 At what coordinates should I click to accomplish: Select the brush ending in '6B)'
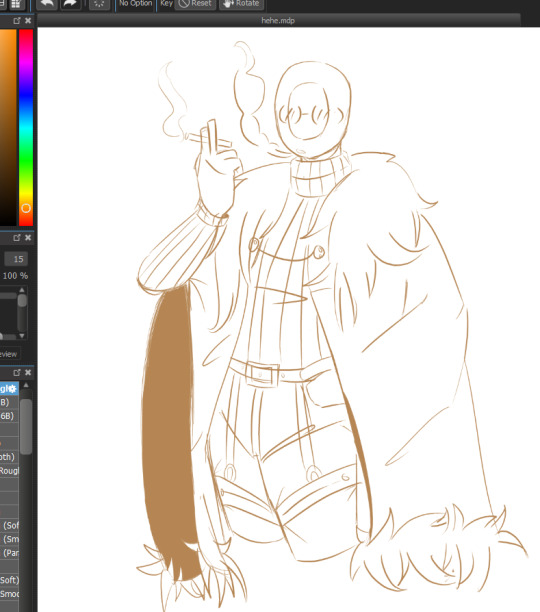coord(9,416)
